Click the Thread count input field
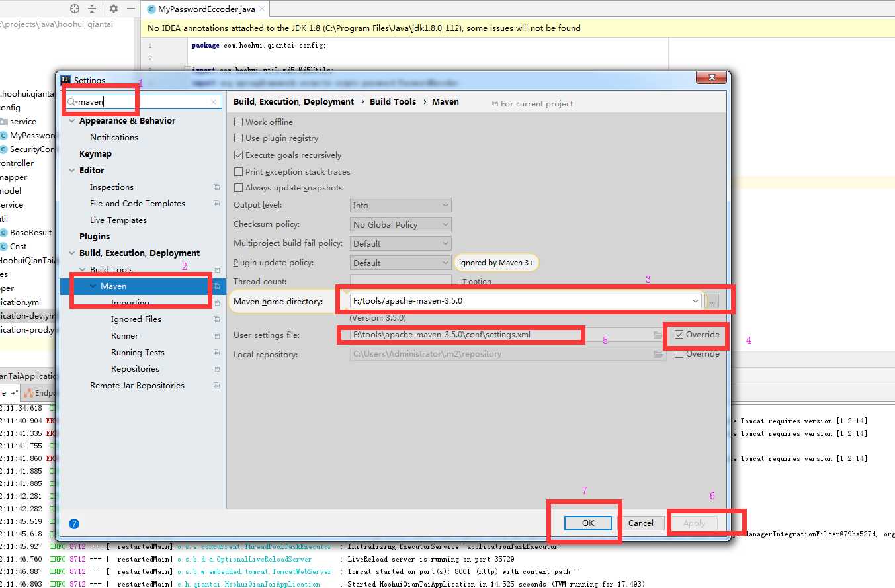The image size is (895, 588). tap(400, 281)
